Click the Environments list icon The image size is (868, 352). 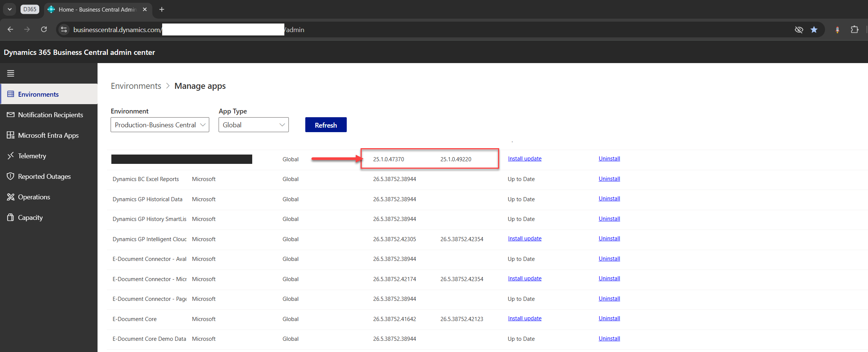(10, 94)
